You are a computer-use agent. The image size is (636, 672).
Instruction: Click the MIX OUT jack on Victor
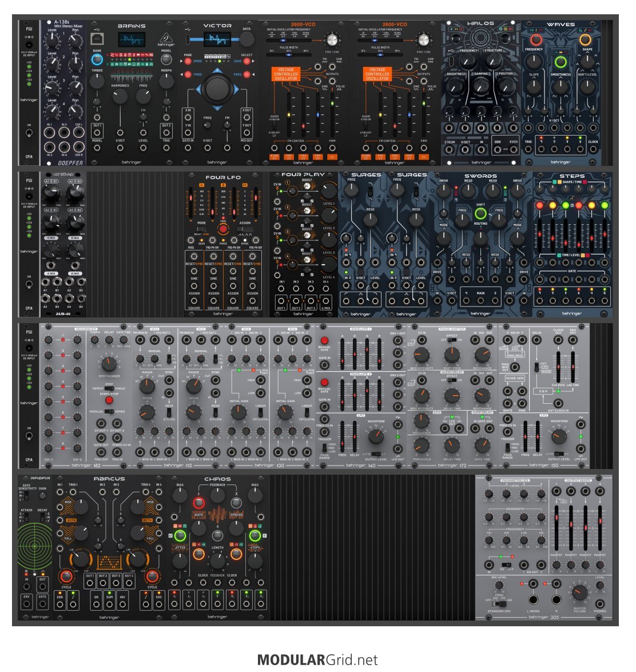click(x=247, y=148)
